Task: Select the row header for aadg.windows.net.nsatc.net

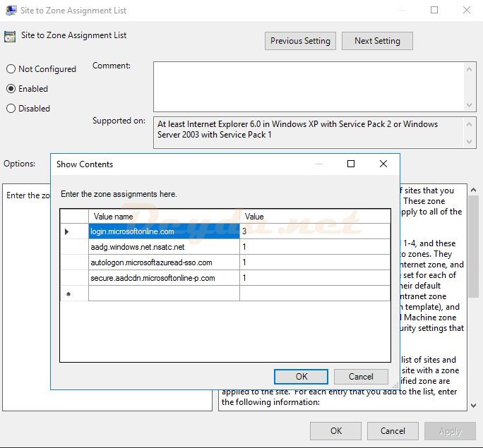Action: tap(74, 247)
